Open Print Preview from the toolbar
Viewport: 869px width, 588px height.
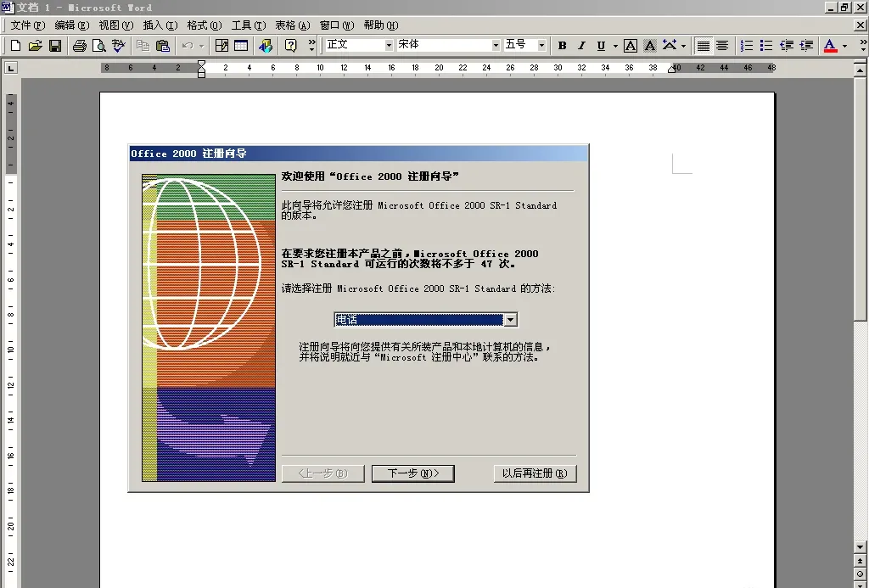point(98,46)
